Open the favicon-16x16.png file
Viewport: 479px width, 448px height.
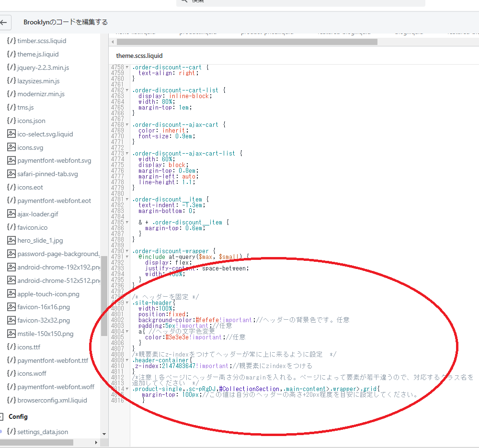coord(43,307)
